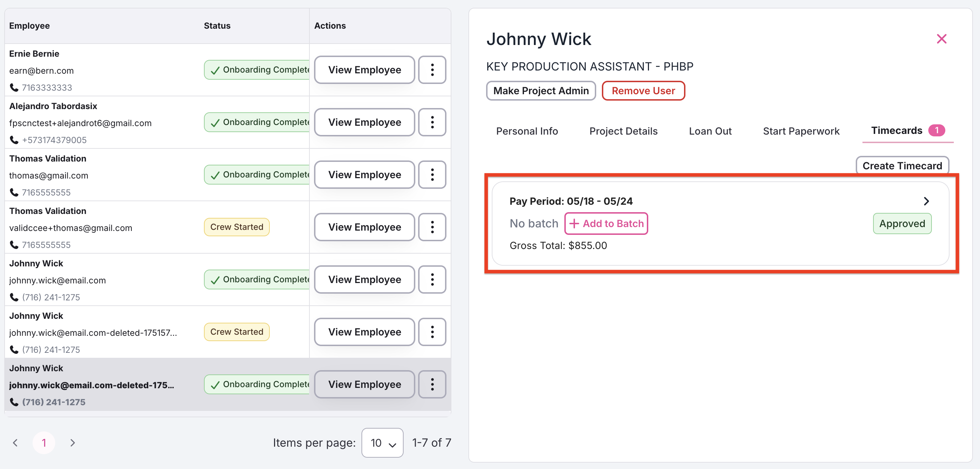This screenshot has height=469, width=980.
Task: Open three-dot menu for thomas@gmail.com row
Action: pyautogui.click(x=432, y=175)
